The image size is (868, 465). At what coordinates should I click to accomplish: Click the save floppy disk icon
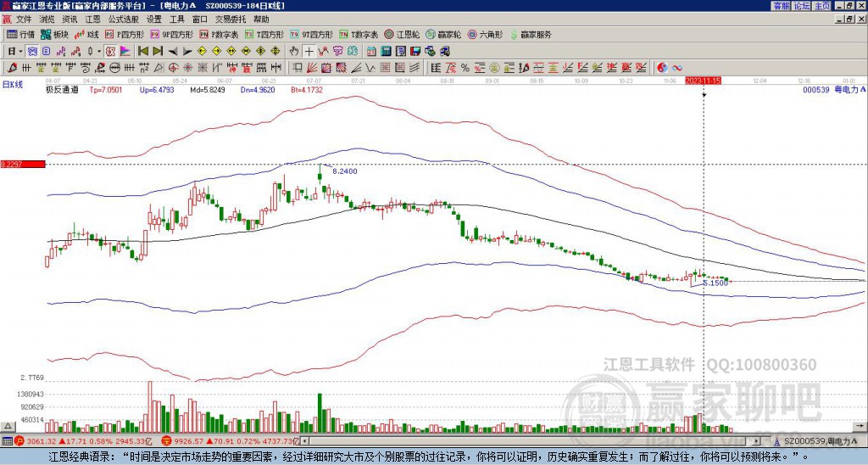click(415, 52)
